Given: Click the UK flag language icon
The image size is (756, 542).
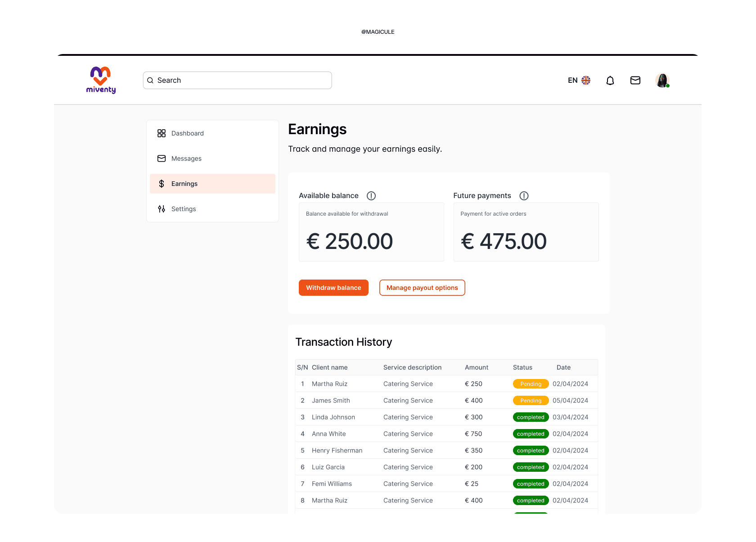Looking at the screenshot, I should [586, 80].
